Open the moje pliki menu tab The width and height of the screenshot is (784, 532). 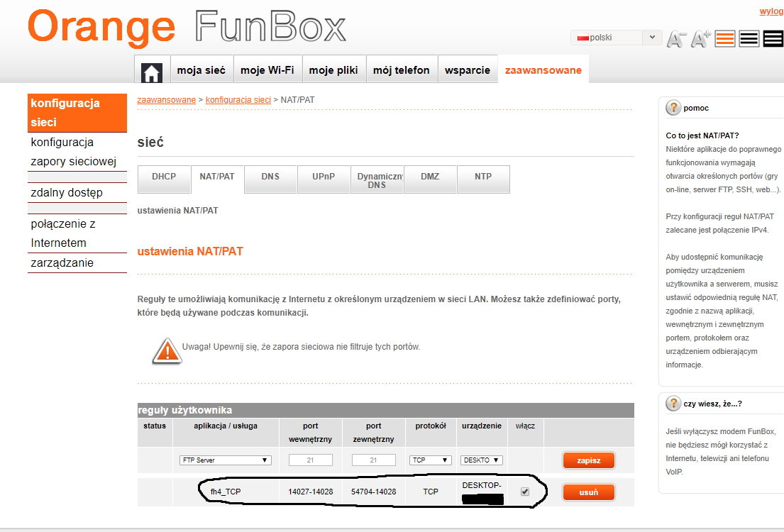pyautogui.click(x=333, y=70)
